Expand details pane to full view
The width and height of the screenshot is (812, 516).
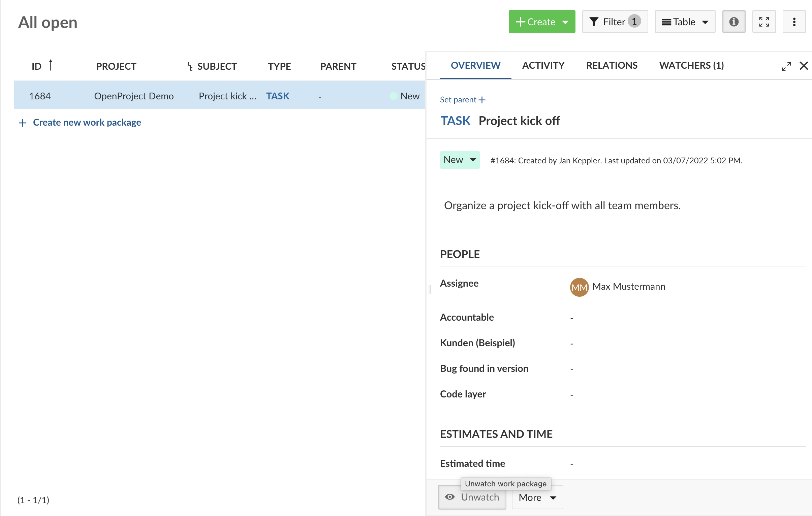[786, 66]
